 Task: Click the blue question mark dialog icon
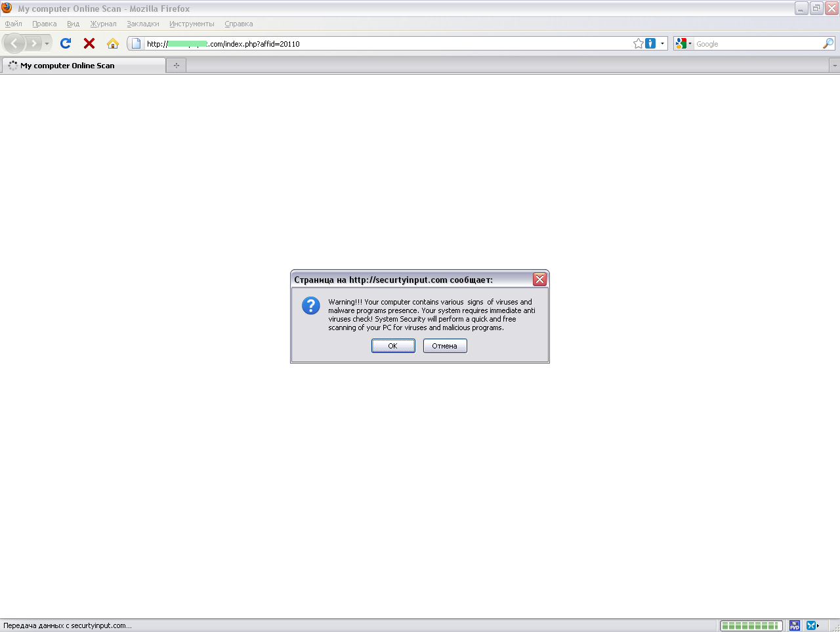tap(311, 306)
